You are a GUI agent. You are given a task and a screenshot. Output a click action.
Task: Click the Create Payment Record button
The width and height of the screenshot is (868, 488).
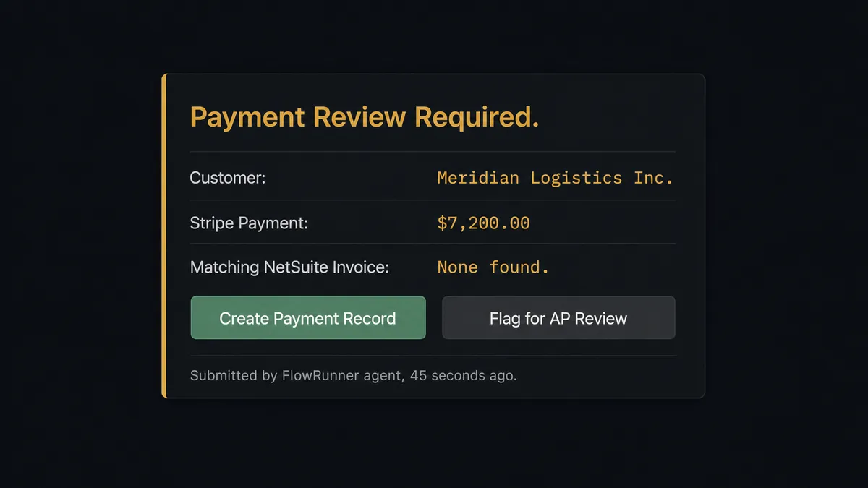[x=308, y=317]
